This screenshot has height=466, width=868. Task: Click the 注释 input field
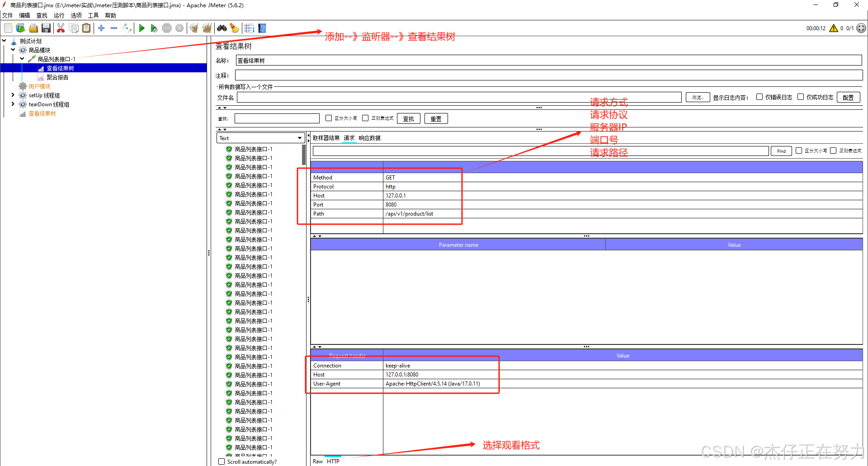coord(549,75)
